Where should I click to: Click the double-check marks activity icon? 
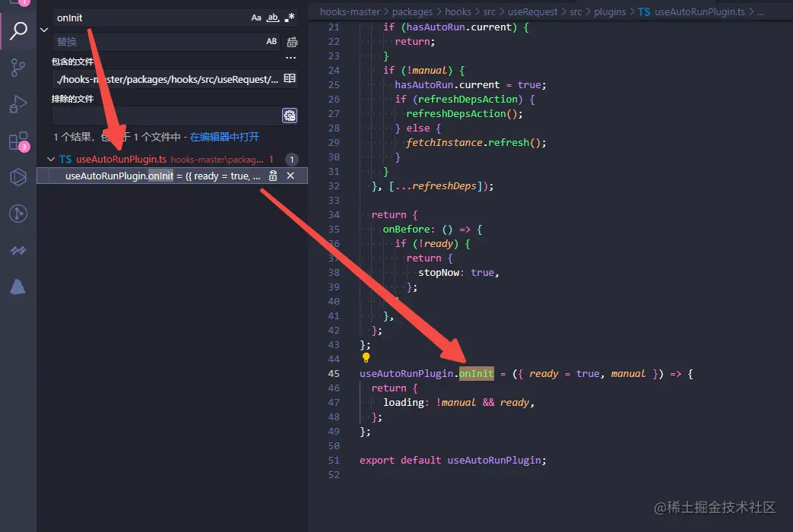click(18, 250)
